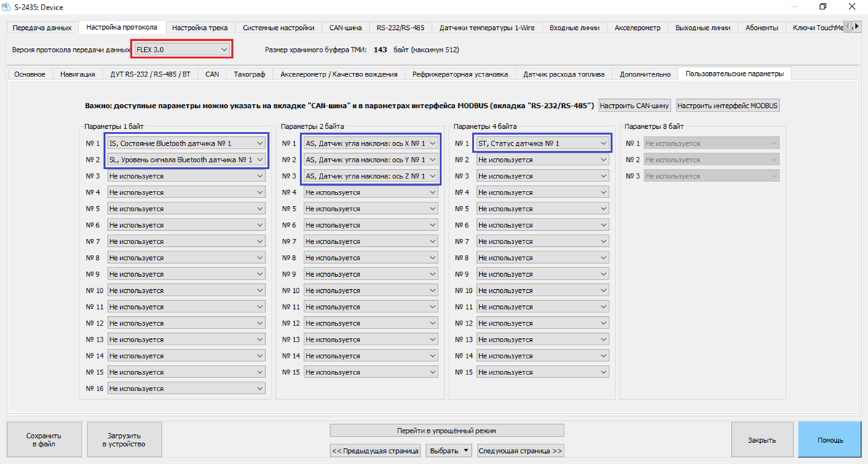Viewport: 868px width, 464px height.
Task: Click the application icon in title bar
Action: [7, 7]
